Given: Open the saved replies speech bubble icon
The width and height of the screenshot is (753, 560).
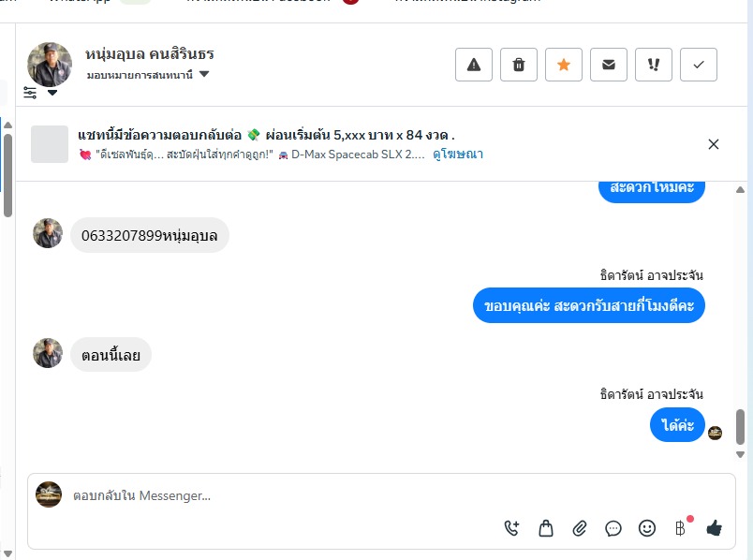Looking at the screenshot, I should [613, 528].
